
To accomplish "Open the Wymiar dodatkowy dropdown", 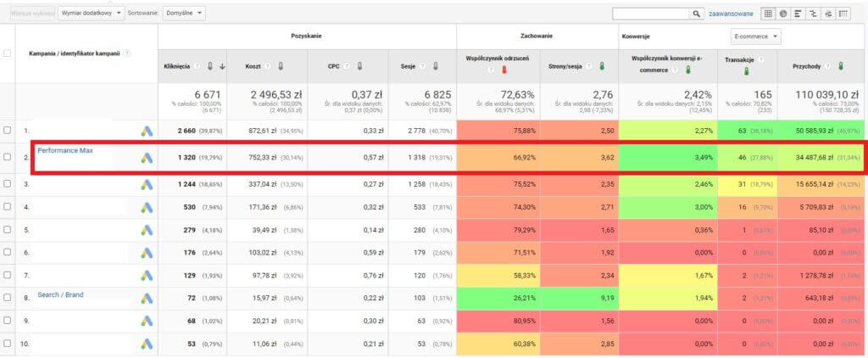I will click(x=91, y=14).
